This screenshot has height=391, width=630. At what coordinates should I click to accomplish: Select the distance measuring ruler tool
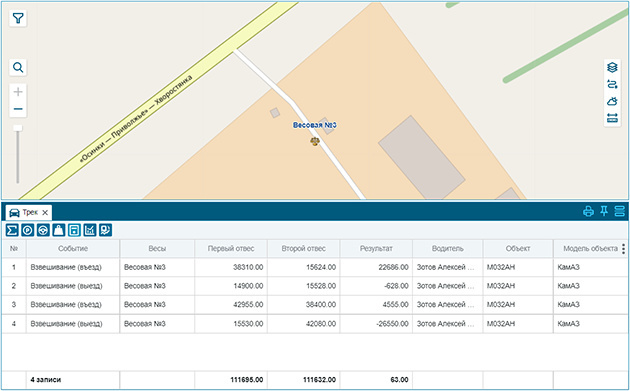point(612,118)
